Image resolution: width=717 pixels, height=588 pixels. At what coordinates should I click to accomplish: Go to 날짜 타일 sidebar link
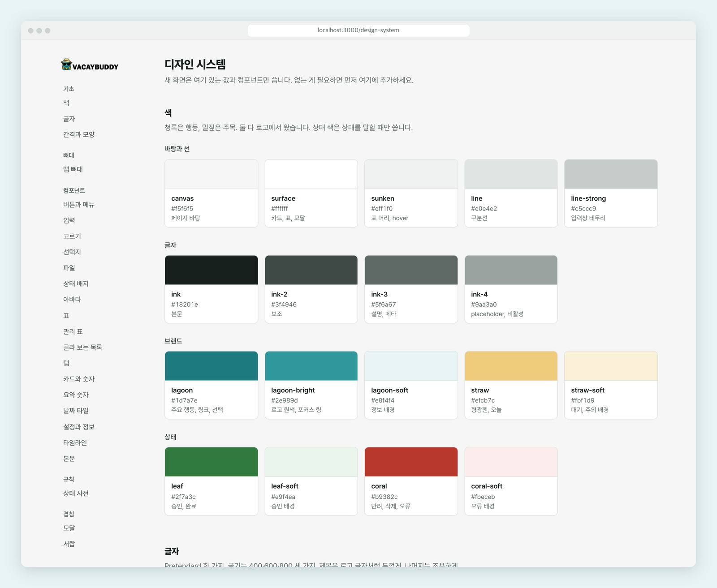pyautogui.click(x=76, y=411)
